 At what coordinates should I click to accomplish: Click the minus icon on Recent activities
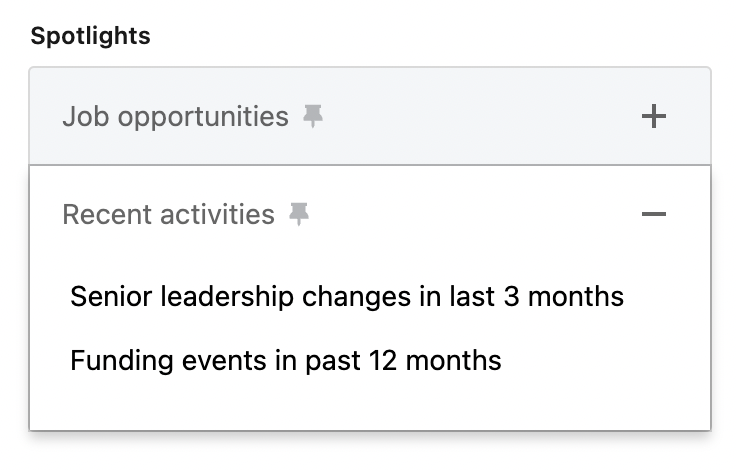click(x=653, y=214)
